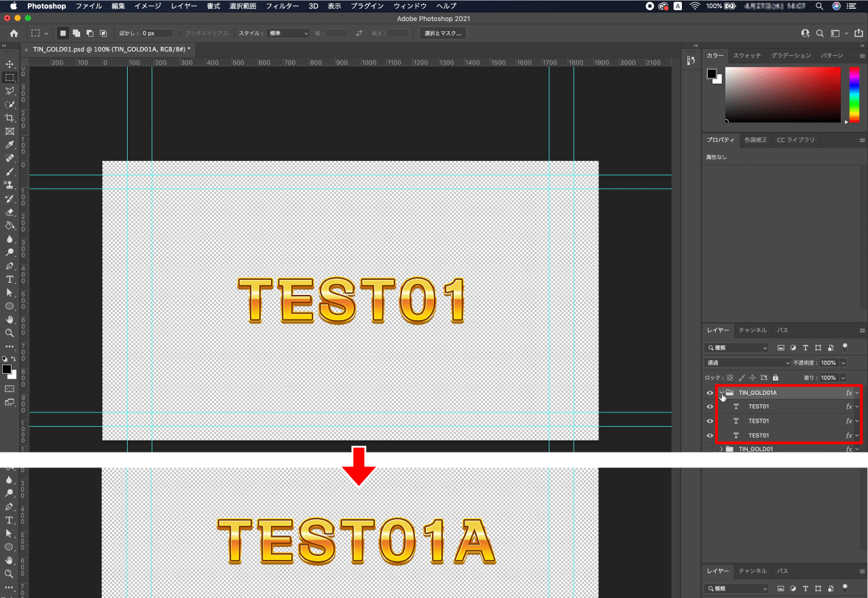Open Edit Toolbar three-dots menu in upper toolbar
Image resolution: width=868 pixels, height=598 pixels.
(10, 347)
